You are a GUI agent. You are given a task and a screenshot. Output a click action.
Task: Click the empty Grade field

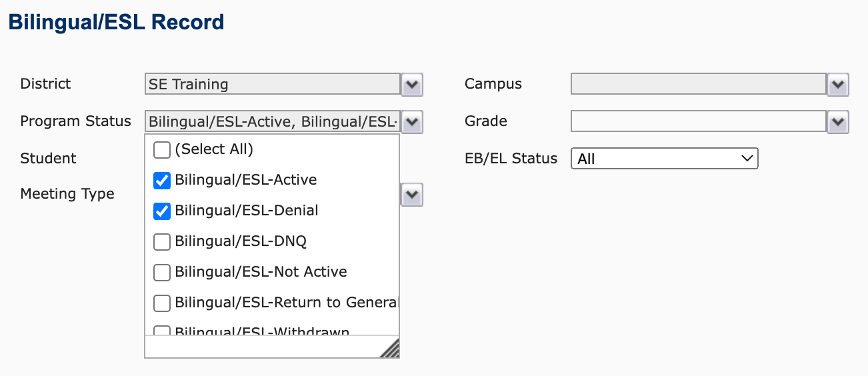coord(698,122)
